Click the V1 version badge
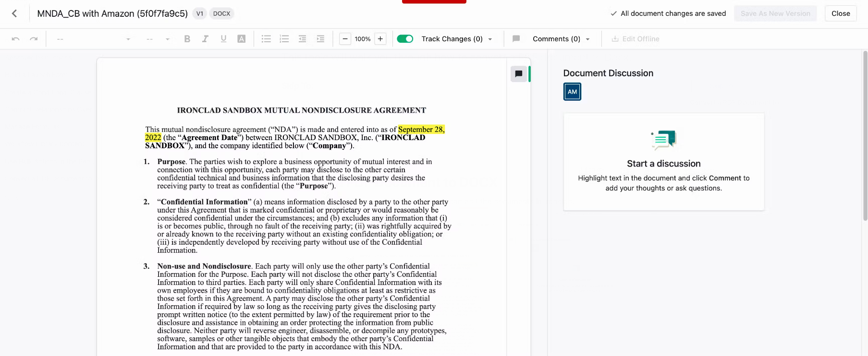The width and height of the screenshot is (868, 356). (x=200, y=13)
